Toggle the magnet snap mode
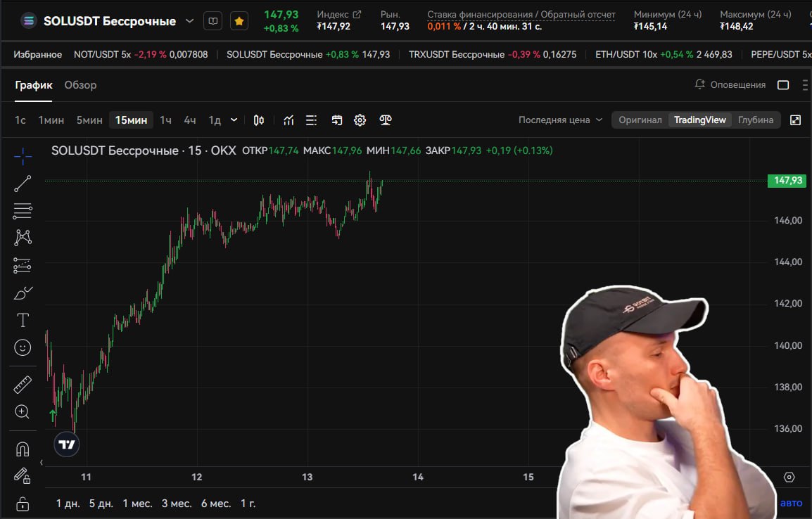Image resolution: width=812 pixels, height=519 pixels. pyautogui.click(x=23, y=449)
